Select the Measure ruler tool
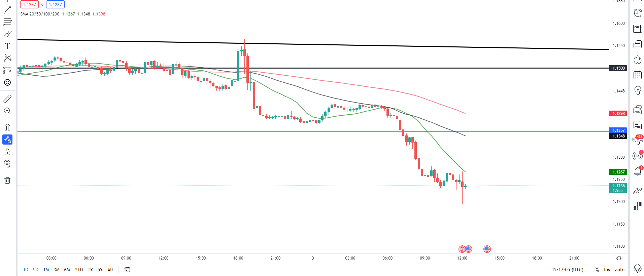Viewport: 644px width, 276px height. pos(7,98)
